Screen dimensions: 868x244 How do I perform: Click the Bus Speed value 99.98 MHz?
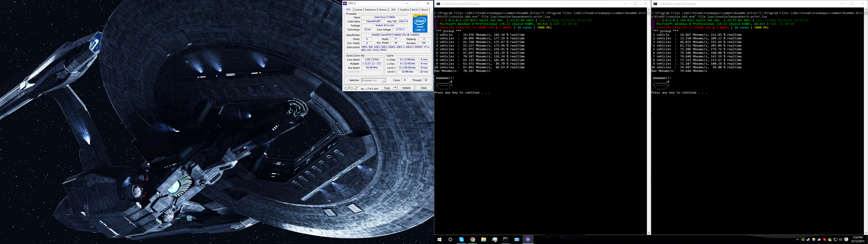(372, 67)
